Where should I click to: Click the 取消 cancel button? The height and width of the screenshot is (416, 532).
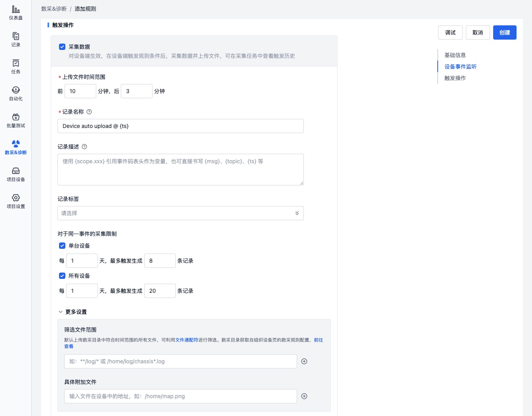click(x=478, y=32)
